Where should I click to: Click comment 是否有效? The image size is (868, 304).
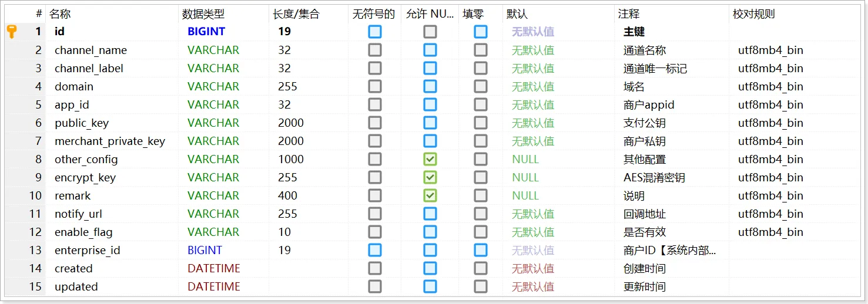click(x=645, y=232)
